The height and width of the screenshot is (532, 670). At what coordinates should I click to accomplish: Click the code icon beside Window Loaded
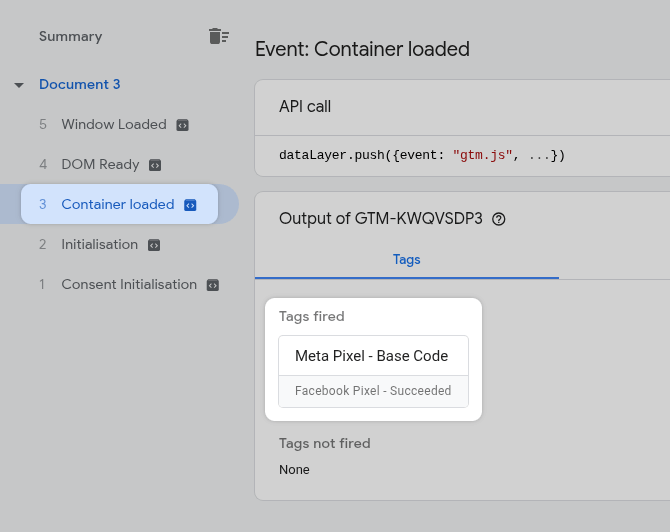coord(182,125)
